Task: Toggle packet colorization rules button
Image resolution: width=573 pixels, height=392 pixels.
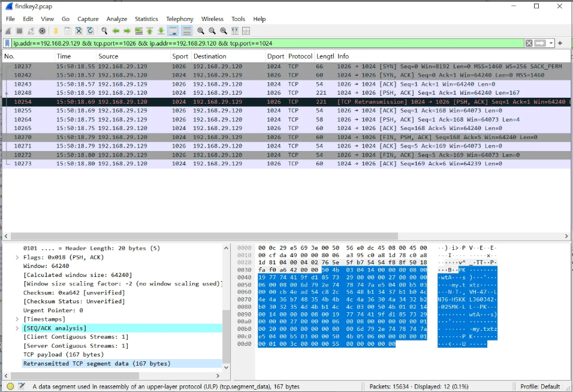Action: [x=187, y=31]
